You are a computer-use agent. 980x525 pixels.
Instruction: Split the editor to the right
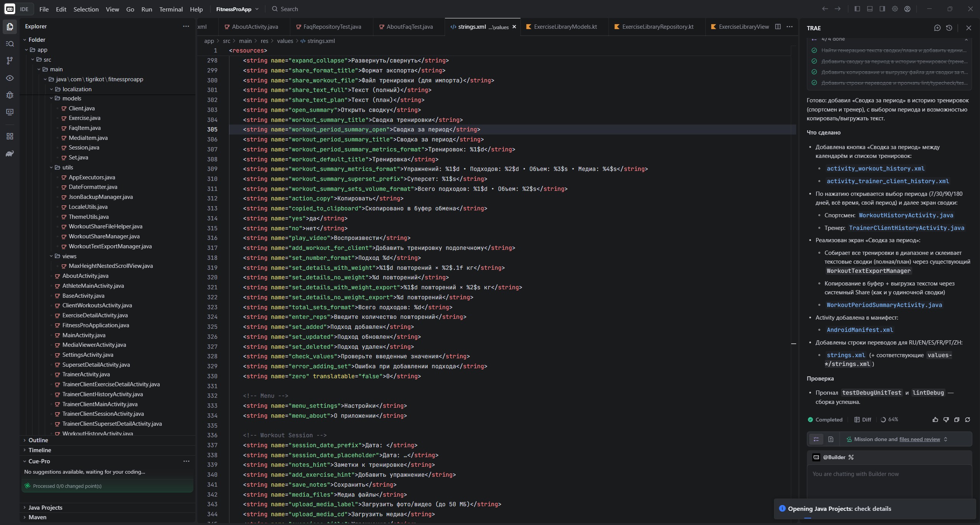778,27
